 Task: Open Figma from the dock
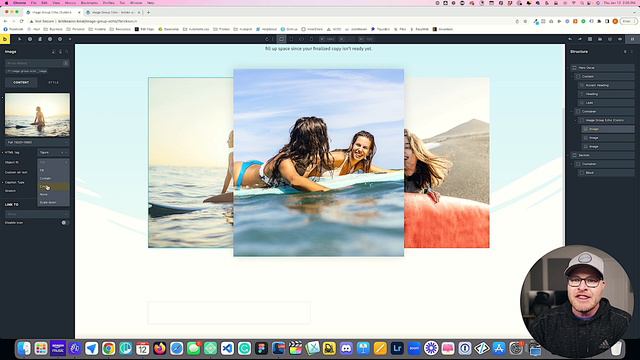[261, 348]
